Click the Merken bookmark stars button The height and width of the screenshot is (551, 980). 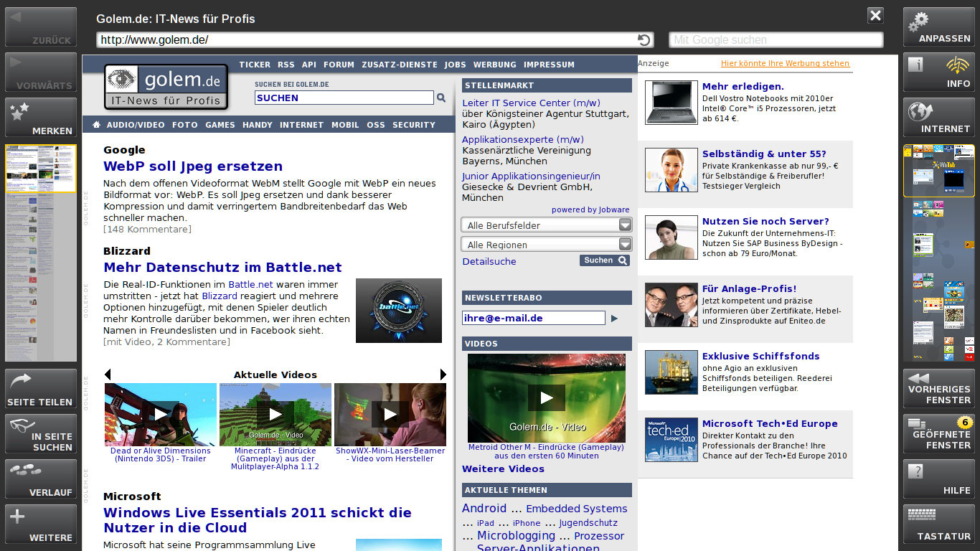click(41, 118)
